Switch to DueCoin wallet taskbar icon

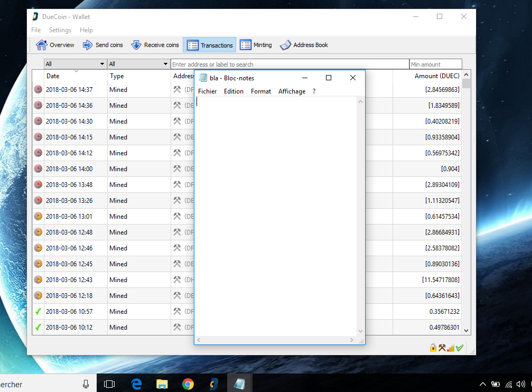coord(213,384)
